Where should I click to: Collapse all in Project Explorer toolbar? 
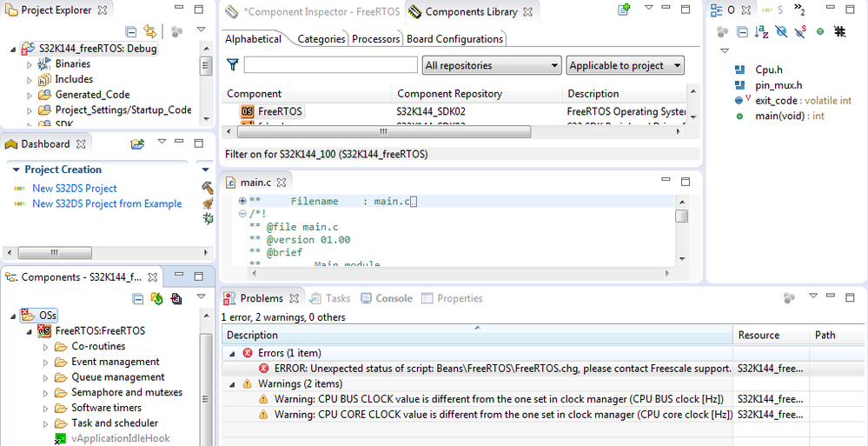coord(131,31)
